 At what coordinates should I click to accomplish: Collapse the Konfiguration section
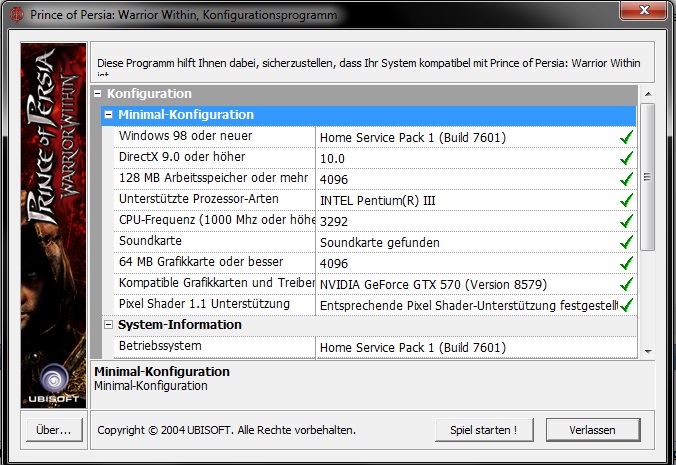click(x=97, y=94)
